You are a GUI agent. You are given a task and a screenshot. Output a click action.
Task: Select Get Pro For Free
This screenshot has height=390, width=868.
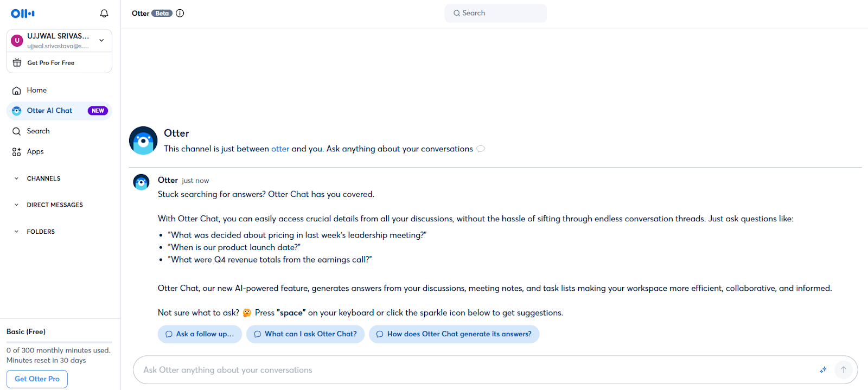coord(51,63)
